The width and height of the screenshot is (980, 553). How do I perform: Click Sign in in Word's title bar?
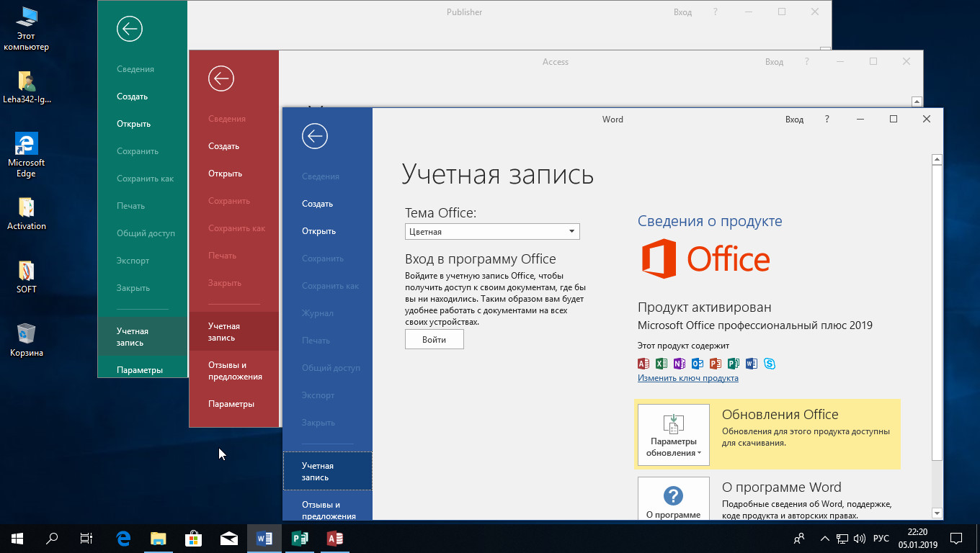click(x=794, y=120)
